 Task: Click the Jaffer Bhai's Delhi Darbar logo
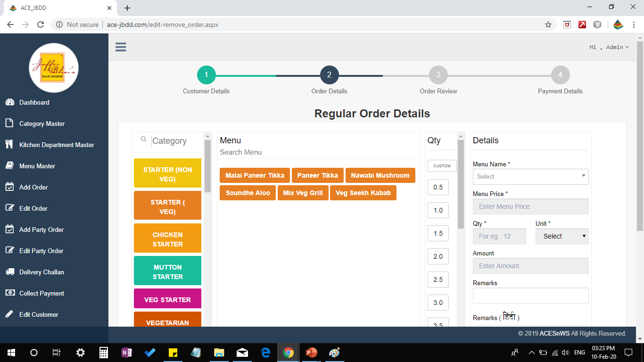[54, 68]
